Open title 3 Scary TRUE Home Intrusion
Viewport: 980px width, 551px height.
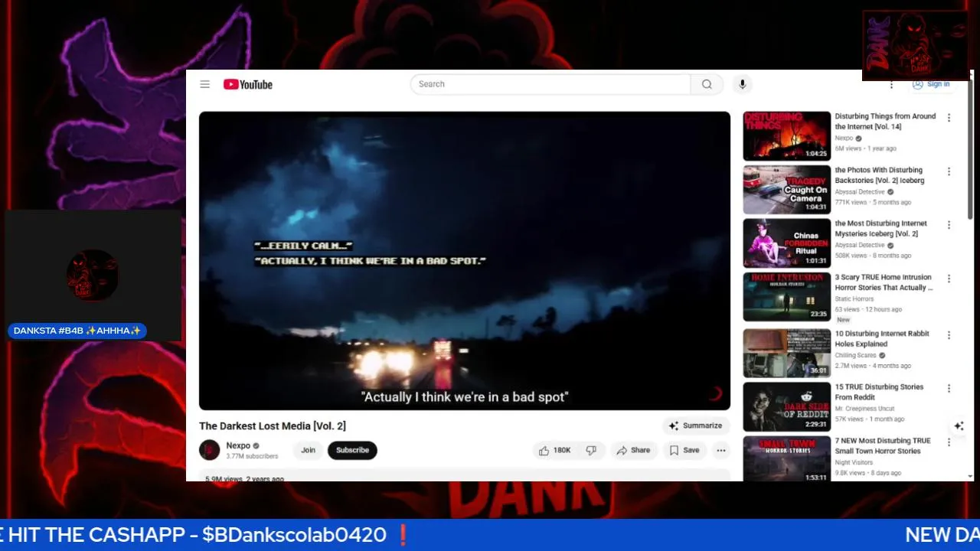[884, 282]
